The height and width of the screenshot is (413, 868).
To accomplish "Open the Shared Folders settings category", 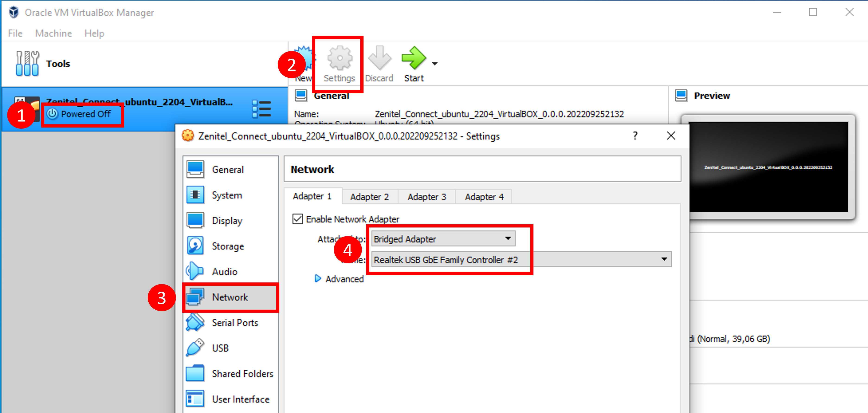I will tap(242, 374).
